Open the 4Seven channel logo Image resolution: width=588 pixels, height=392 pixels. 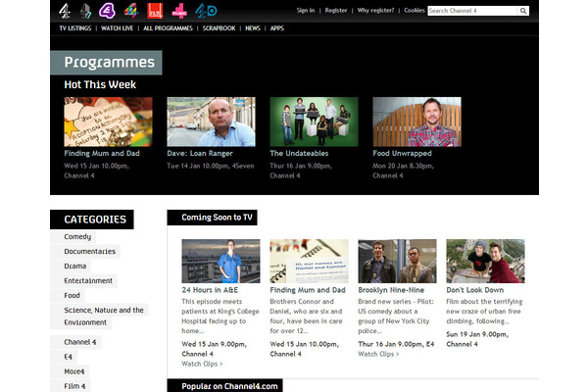point(85,11)
